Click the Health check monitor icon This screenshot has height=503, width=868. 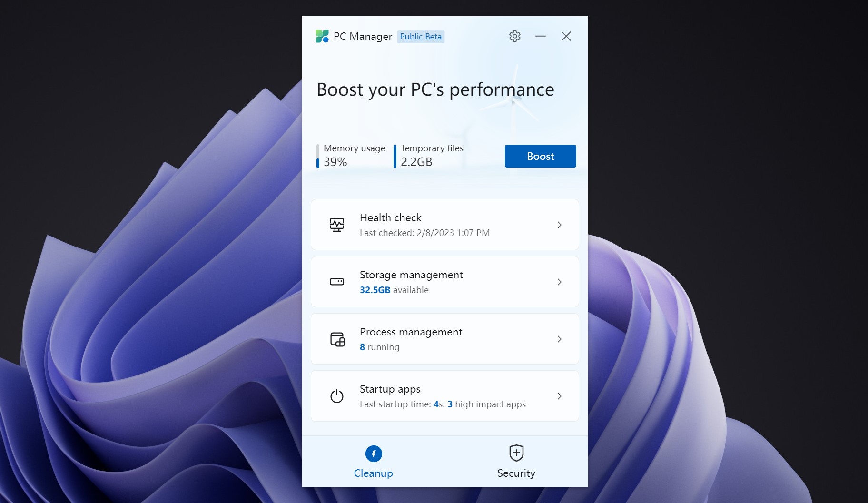click(337, 225)
